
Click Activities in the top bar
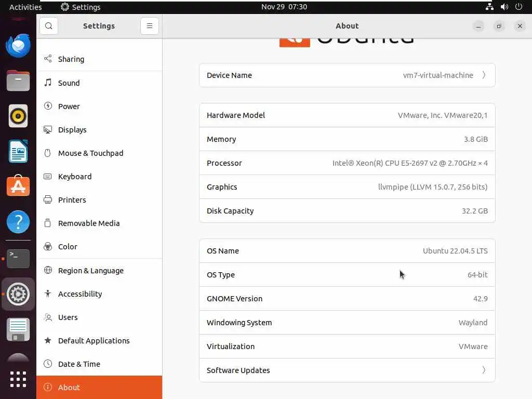[x=25, y=7]
